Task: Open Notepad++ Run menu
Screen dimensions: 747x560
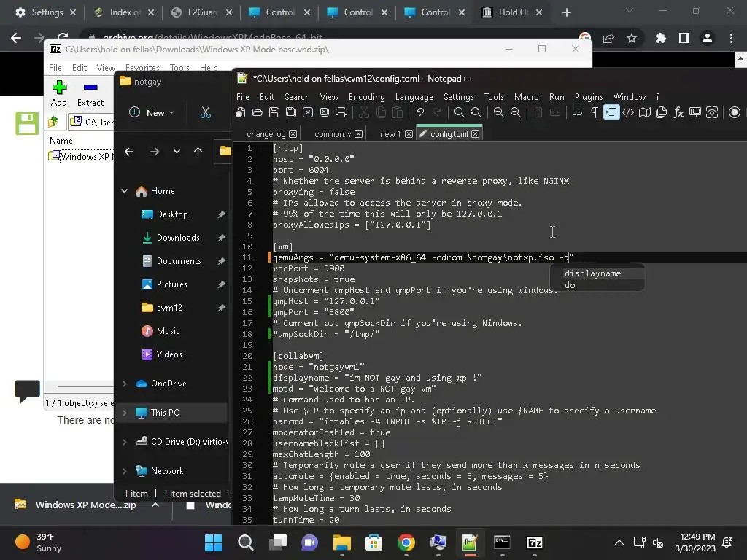Action: pos(557,97)
